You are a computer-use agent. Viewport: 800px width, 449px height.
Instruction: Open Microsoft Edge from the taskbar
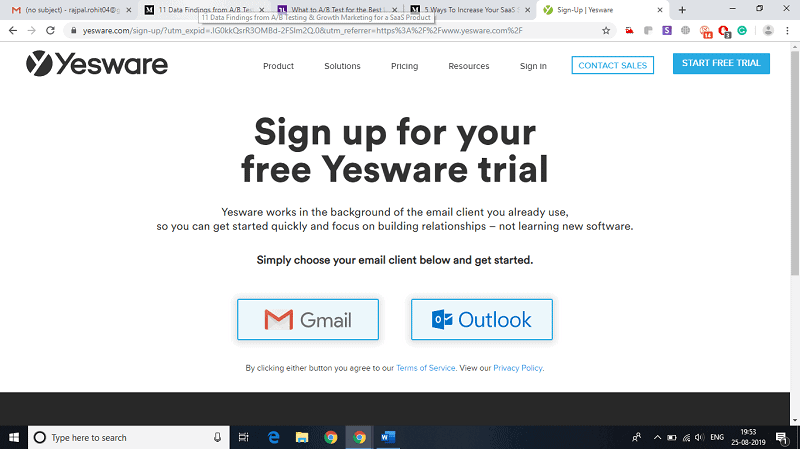click(273, 437)
